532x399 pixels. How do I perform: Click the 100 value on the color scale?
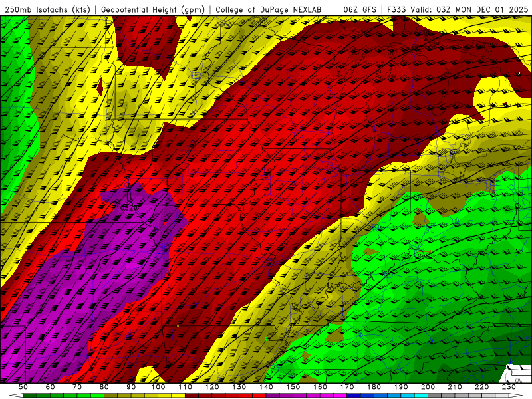158,387
